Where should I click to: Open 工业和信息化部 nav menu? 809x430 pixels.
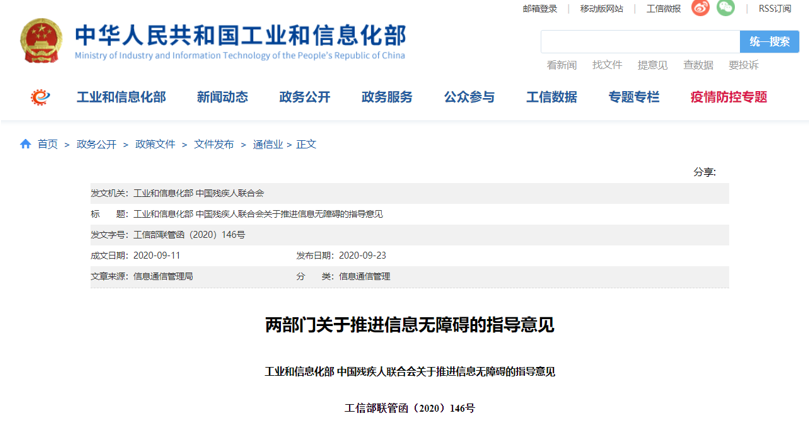pos(121,97)
